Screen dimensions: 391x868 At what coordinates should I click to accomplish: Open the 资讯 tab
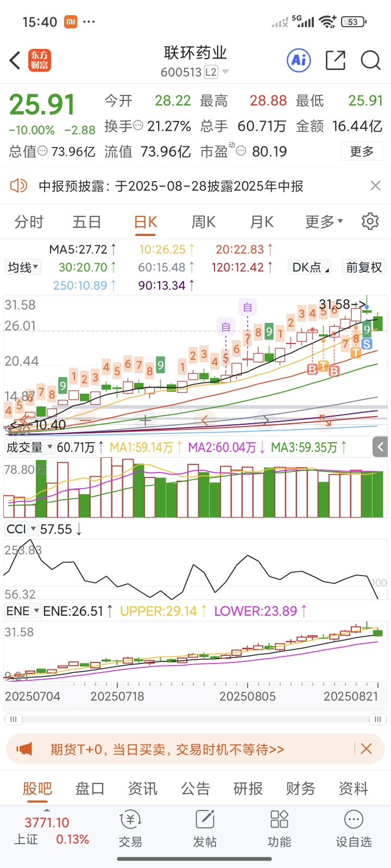click(x=143, y=788)
